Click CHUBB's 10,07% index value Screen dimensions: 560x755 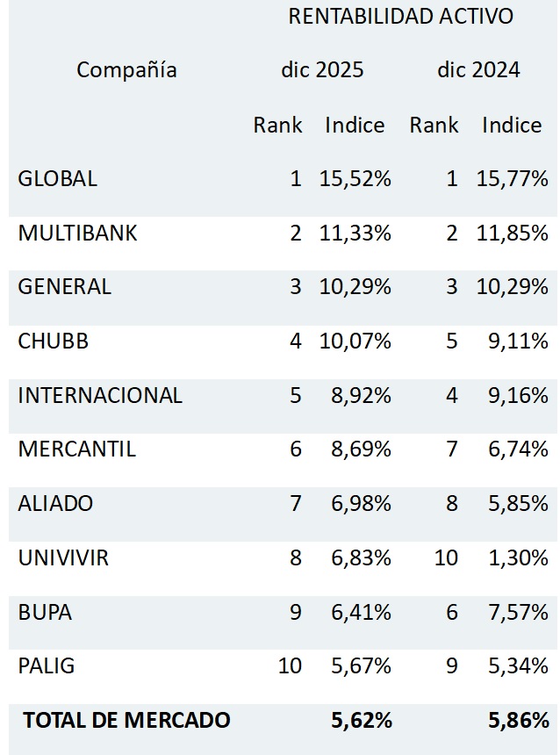(x=357, y=342)
